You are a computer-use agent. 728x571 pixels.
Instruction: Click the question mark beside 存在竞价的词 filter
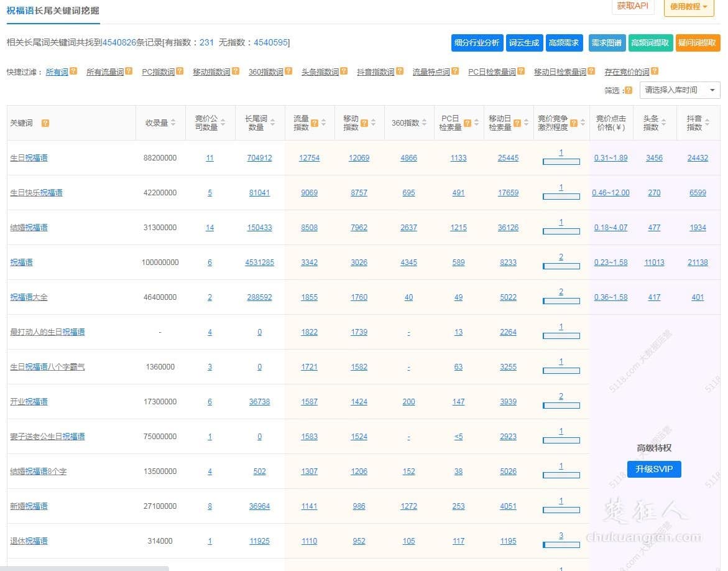654,71
